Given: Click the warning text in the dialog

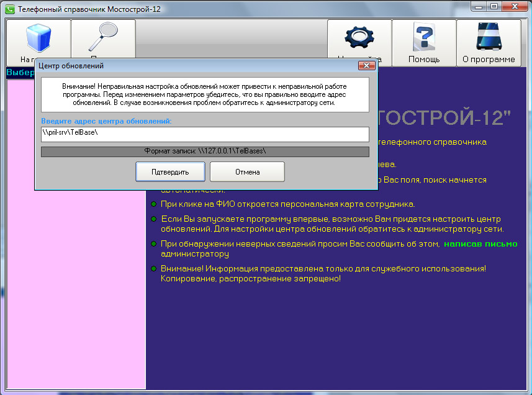Looking at the screenshot, I should (204, 94).
